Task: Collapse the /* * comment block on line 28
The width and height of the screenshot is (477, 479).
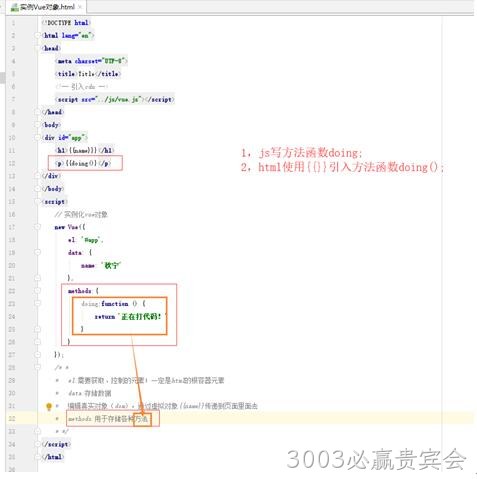Action: [38, 367]
